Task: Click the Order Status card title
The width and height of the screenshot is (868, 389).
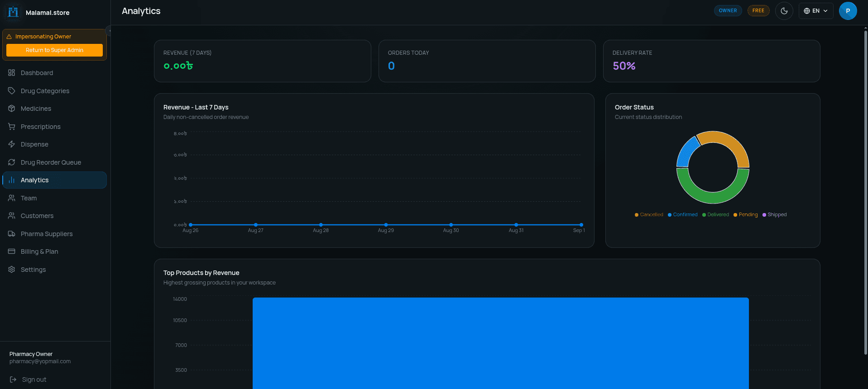Action: coord(634,107)
